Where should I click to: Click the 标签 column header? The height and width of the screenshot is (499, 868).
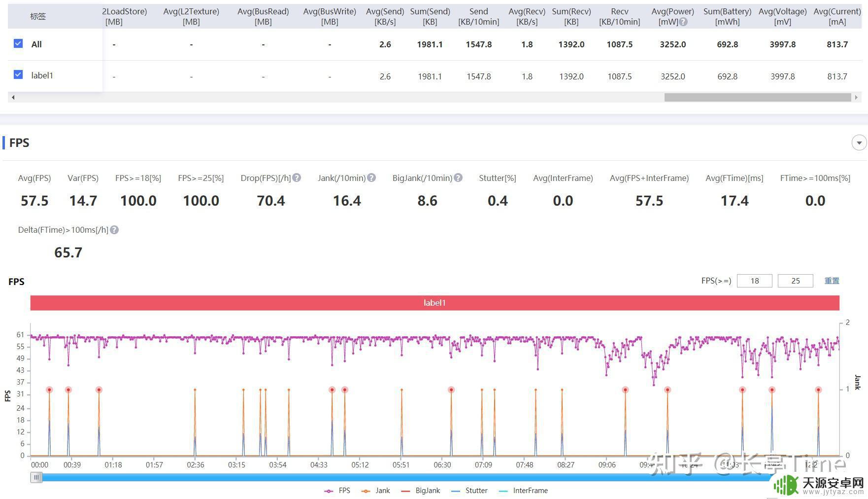[x=38, y=16]
